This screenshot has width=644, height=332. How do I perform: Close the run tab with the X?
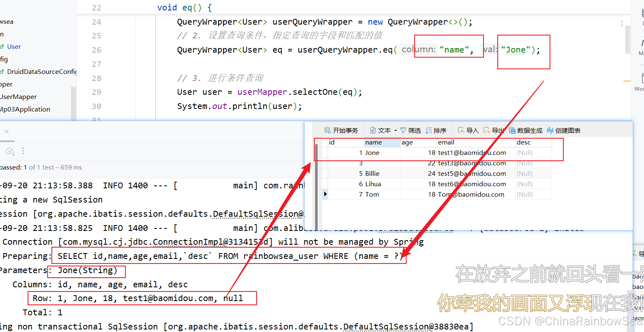pyautogui.click(x=6, y=132)
